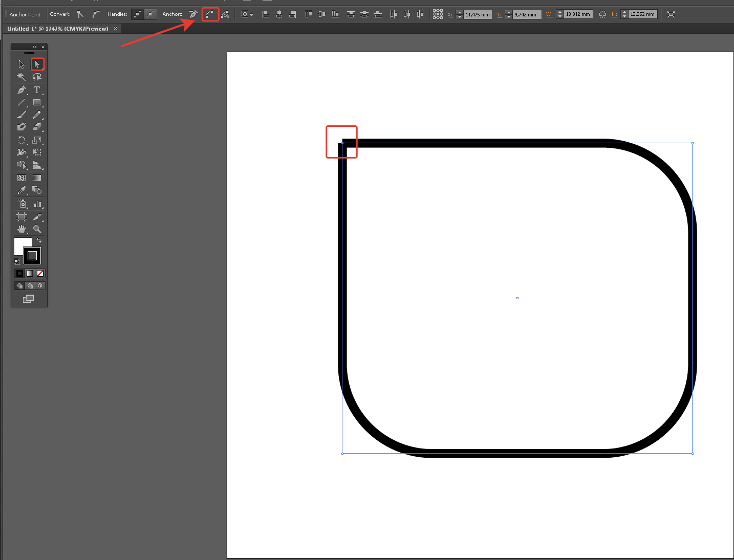The width and height of the screenshot is (734, 560).
Task: Click Horizontal Distribute Center icon
Action: (x=406, y=14)
